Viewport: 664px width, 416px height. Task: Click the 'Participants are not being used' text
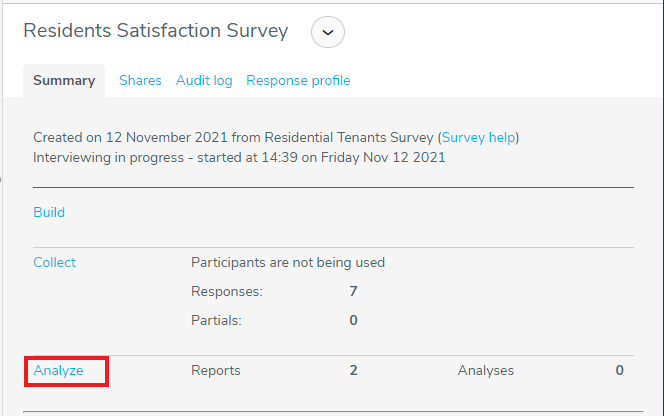(x=288, y=263)
